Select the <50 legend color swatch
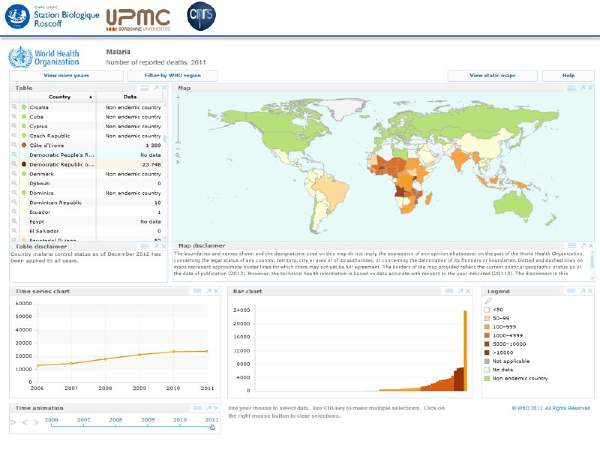The width and height of the screenshot is (600, 450). pos(487,310)
